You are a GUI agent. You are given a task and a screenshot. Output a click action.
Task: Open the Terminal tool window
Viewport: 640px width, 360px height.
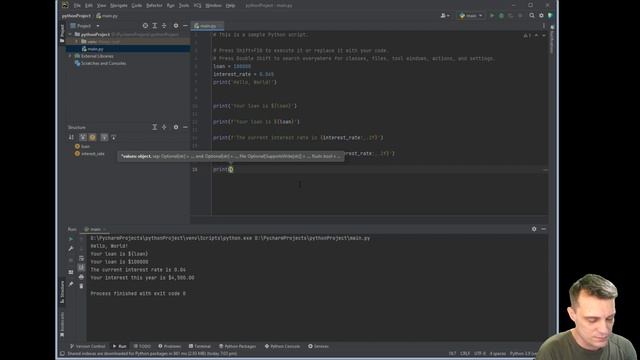200,346
